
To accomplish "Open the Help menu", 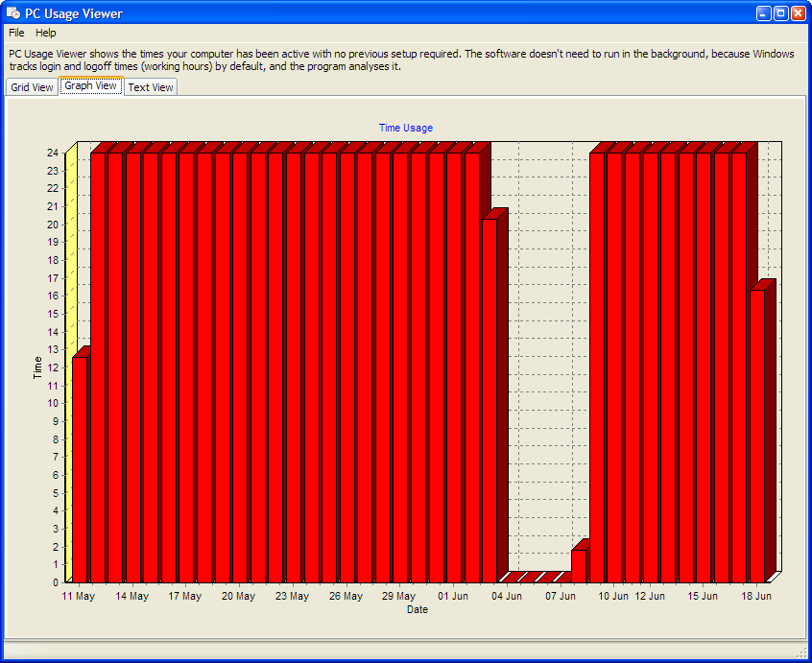I will [45, 32].
